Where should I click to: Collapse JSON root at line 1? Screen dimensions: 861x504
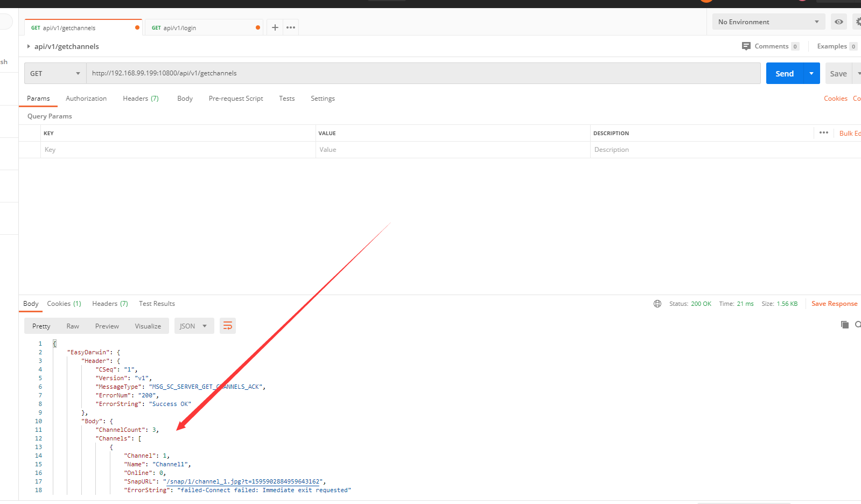[x=54, y=344]
